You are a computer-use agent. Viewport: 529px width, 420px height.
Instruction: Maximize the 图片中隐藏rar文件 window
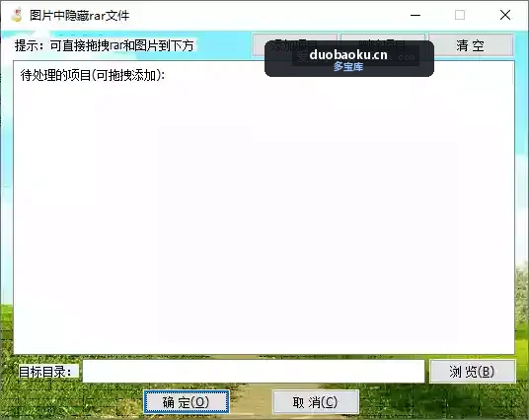tap(460, 15)
